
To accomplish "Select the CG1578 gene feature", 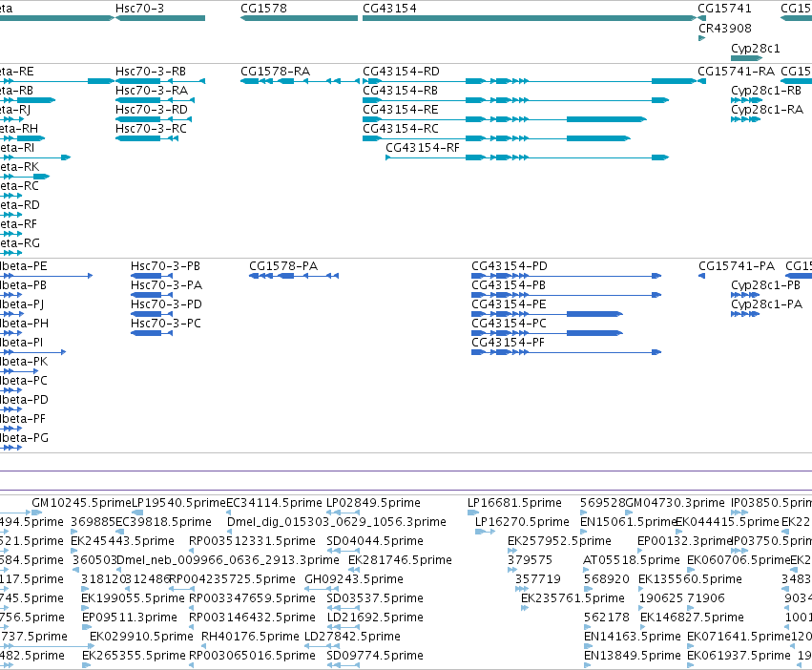I will click(x=299, y=18).
